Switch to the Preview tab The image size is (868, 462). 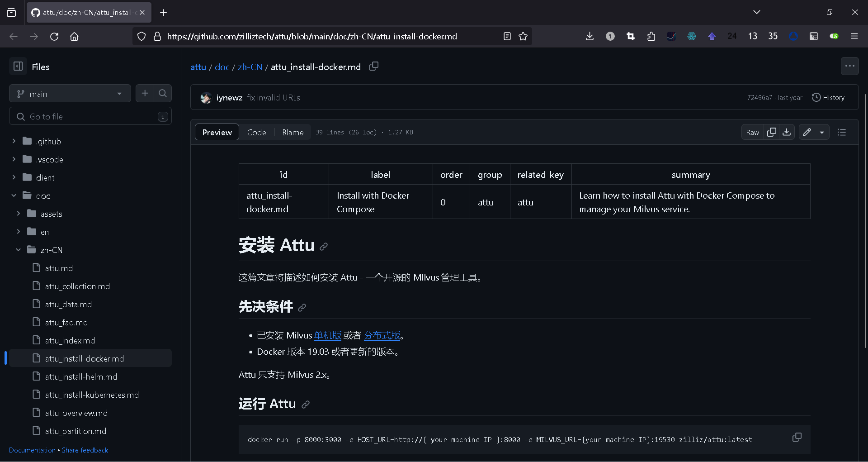(x=217, y=132)
